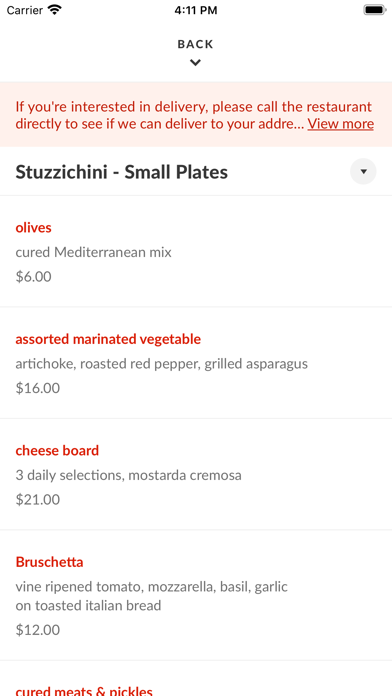This screenshot has height=696, width=392.
Task: Tap the $21.00 cheese board price
Action: click(x=38, y=499)
